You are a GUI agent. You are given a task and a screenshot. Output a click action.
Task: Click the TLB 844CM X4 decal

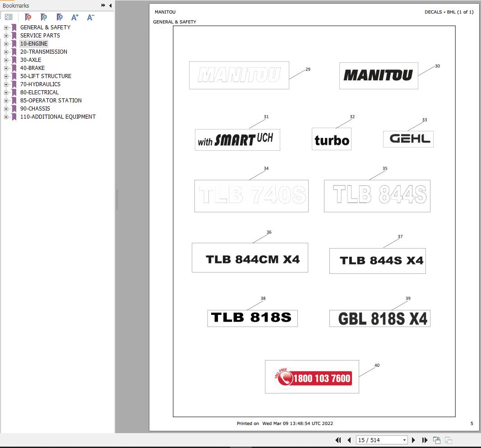click(250, 258)
